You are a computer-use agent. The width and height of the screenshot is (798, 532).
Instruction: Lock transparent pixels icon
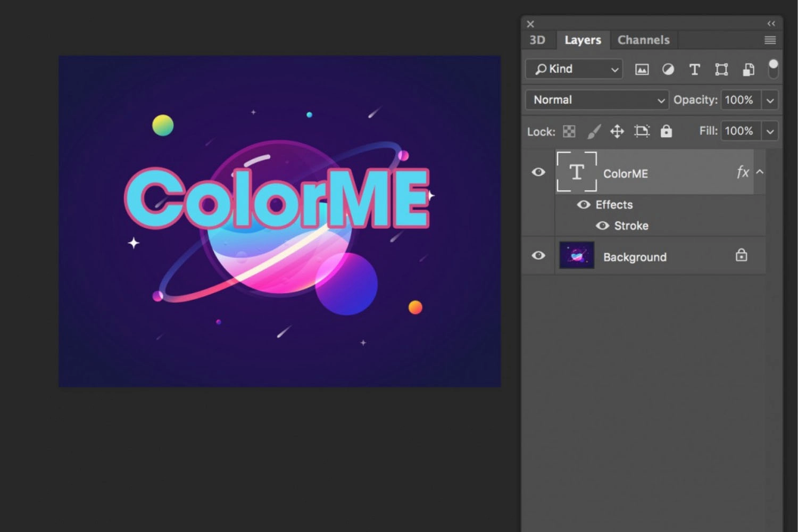coord(569,131)
